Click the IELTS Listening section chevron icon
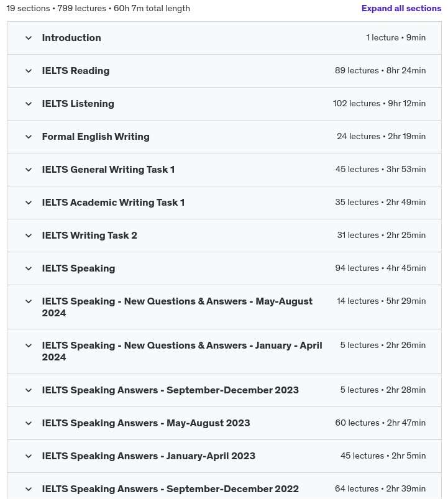448x499 pixels. click(x=29, y=104)
